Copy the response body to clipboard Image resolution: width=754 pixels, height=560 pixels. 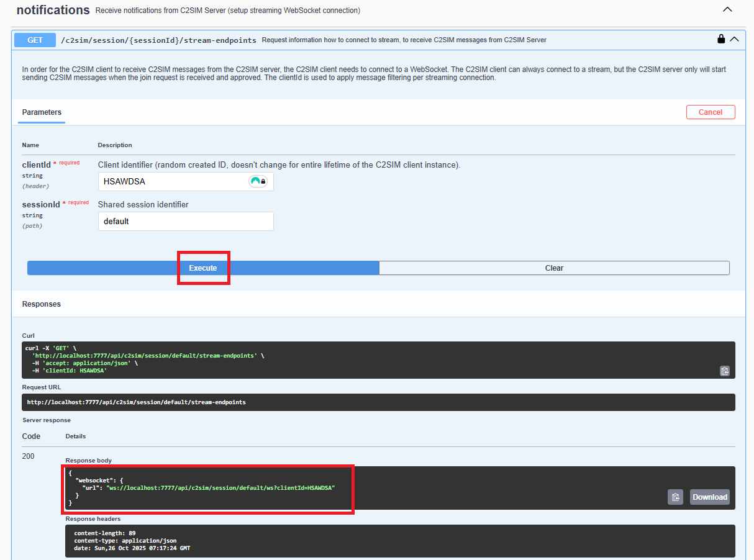point(675,497)
